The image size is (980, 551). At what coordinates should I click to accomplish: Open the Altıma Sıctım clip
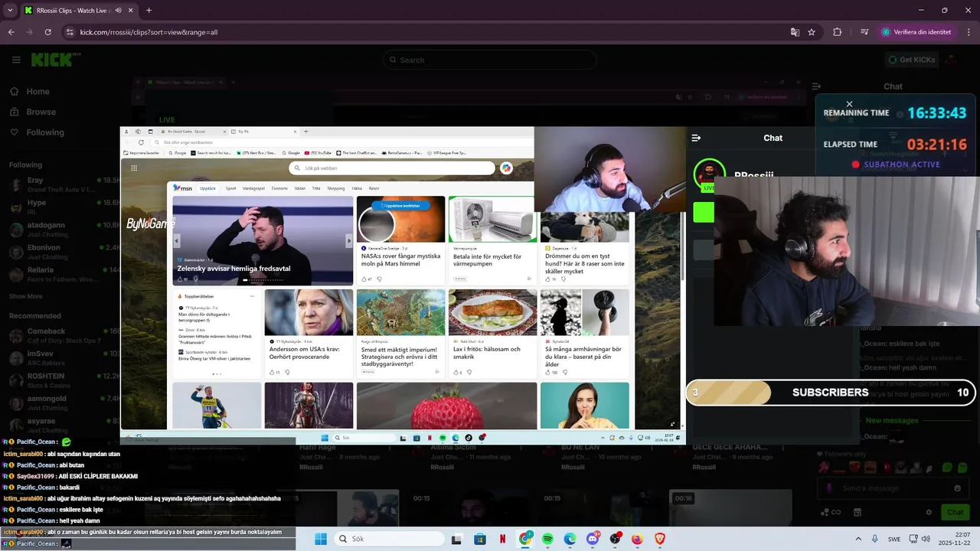[455, 447]
